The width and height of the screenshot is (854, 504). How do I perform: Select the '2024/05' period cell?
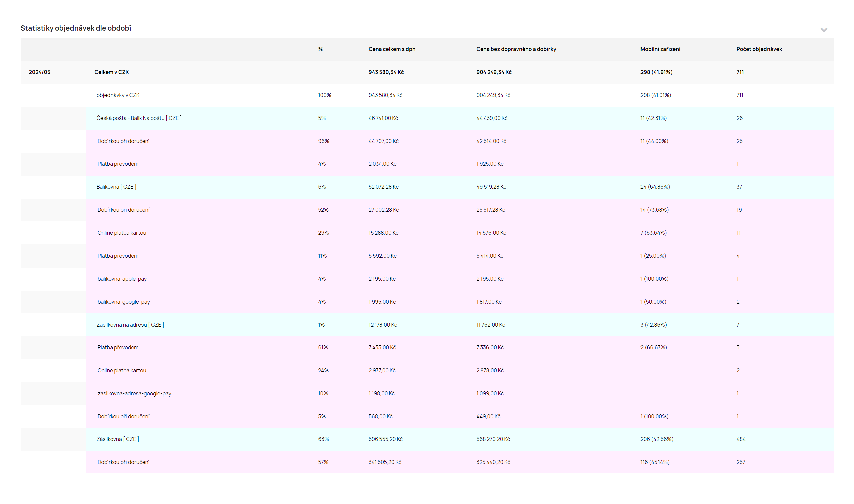pos(39,72)
